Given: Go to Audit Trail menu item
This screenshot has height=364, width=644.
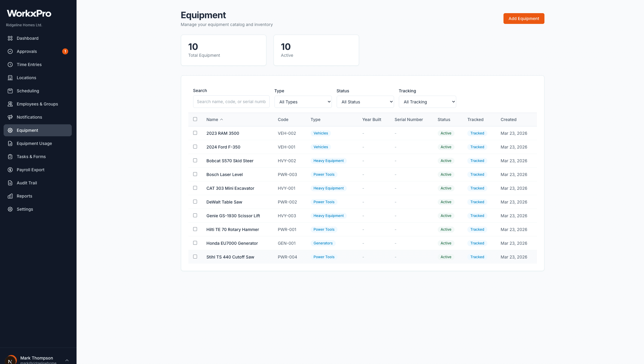Looking at the screenshot, I should (x=27, y=183).
